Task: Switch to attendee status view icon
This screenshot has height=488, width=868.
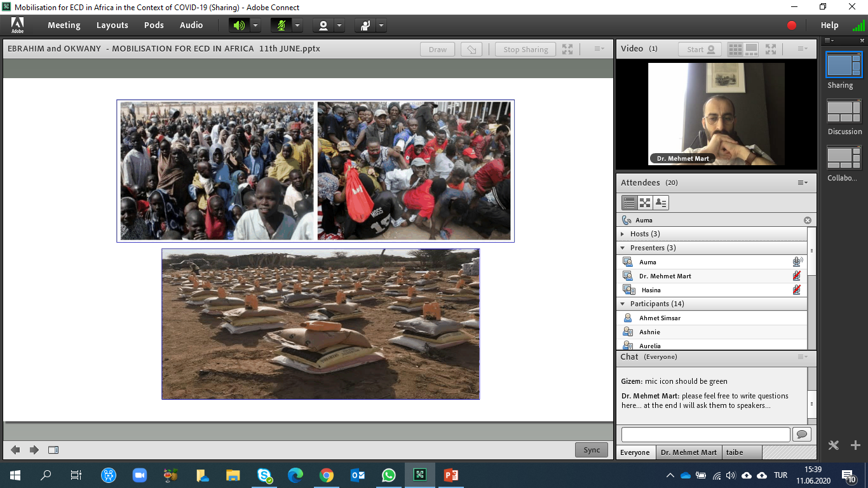Action: click(x=661, y=203)
